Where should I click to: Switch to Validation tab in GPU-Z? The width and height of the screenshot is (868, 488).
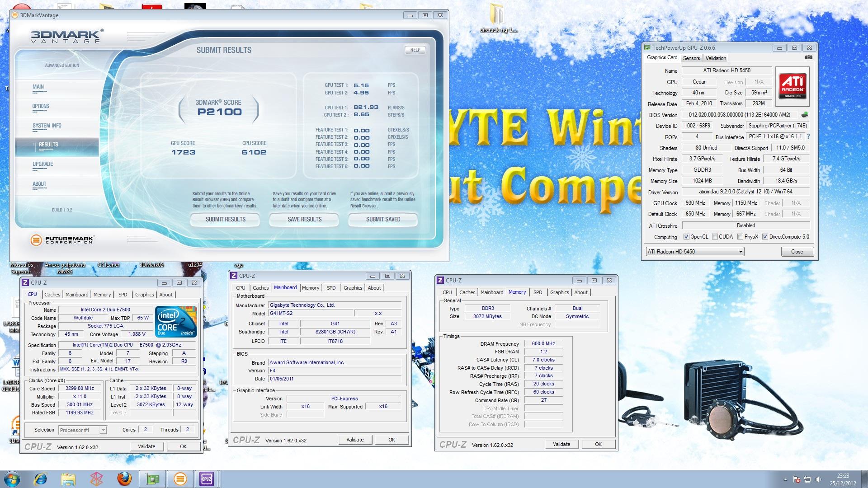(x=716, y=58)
